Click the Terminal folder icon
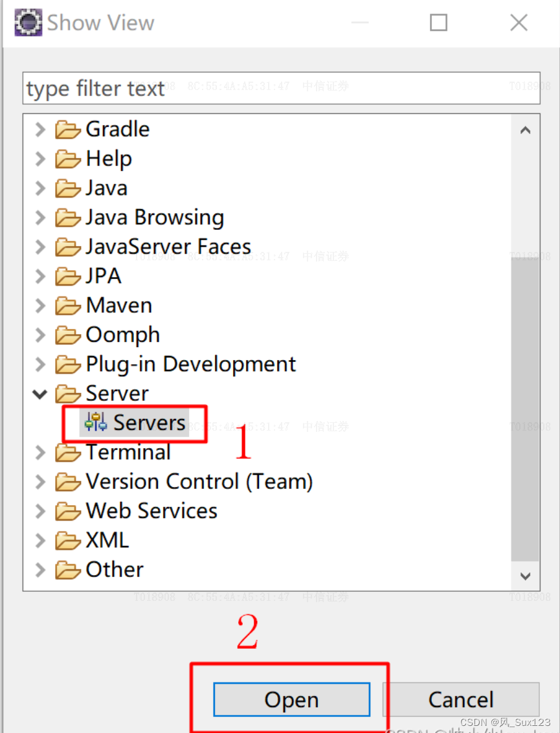The width and height of the screenshot is (560, 733). tap(68, 453)
